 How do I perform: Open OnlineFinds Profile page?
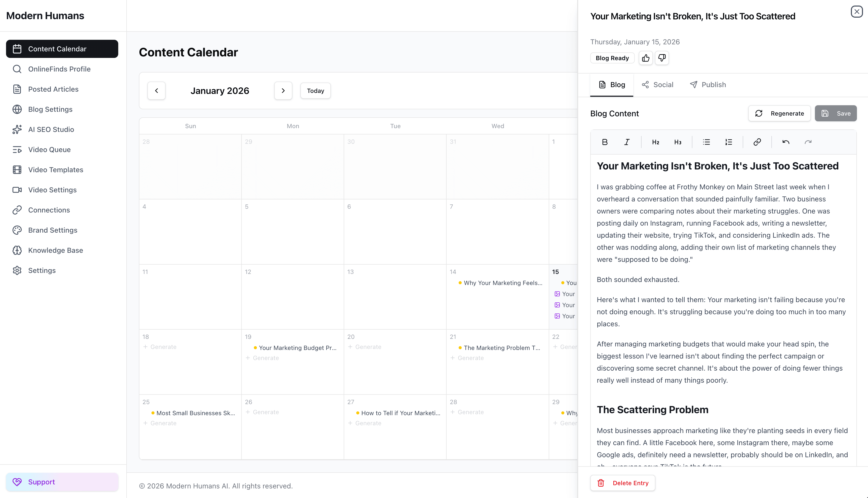coord(62,69)
